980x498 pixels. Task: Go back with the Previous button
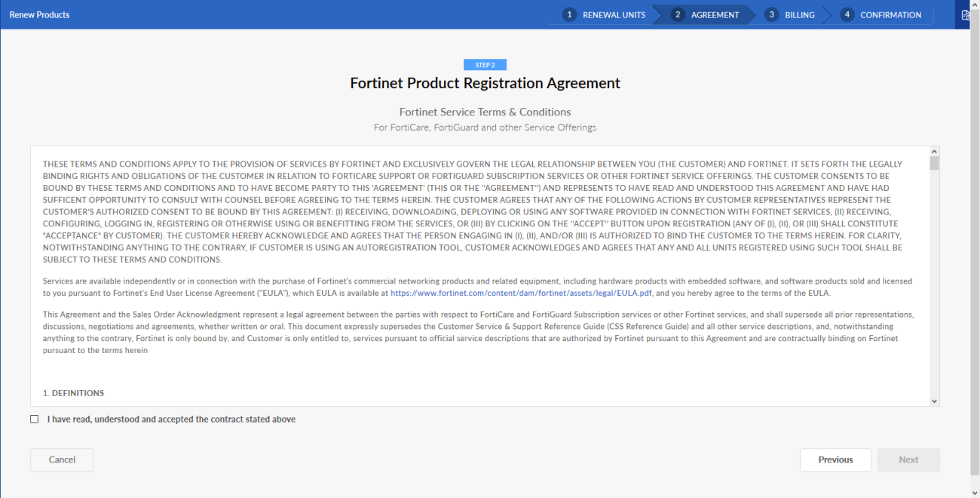coord(835,460)
